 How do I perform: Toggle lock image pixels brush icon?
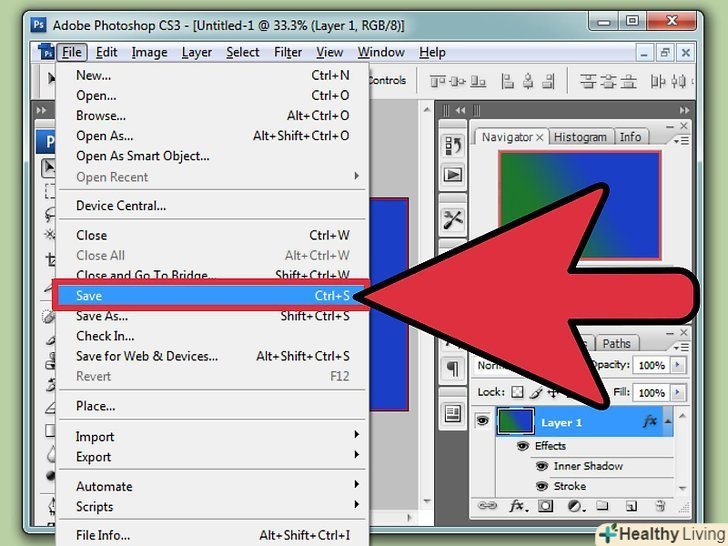(x=535, y=393)
